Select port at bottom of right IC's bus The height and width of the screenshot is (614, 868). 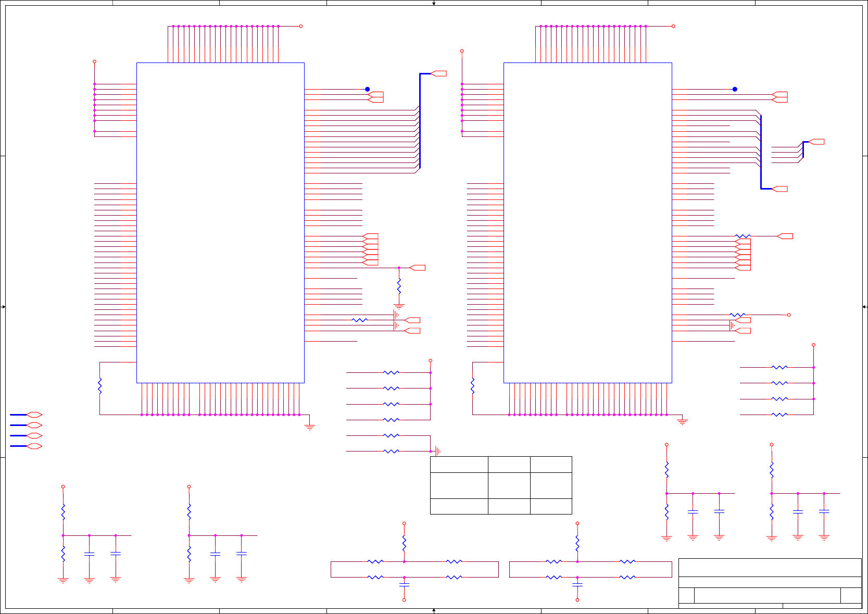click(779, 189)
